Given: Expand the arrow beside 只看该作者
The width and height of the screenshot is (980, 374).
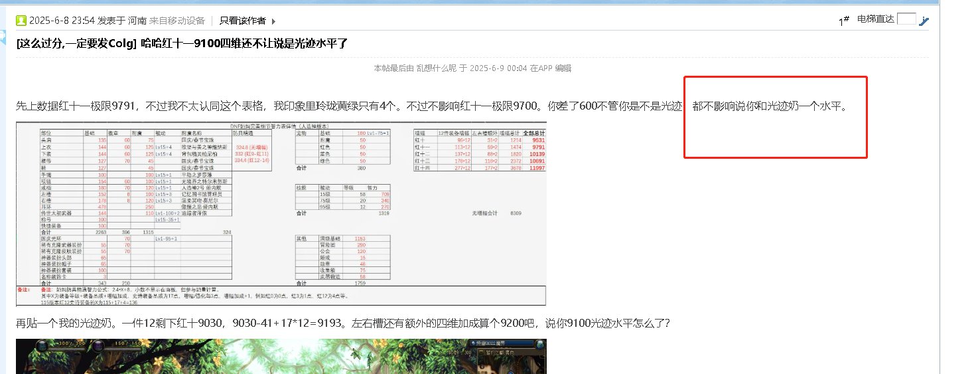Looking at the screenshot, I should (x=273, y=21).
